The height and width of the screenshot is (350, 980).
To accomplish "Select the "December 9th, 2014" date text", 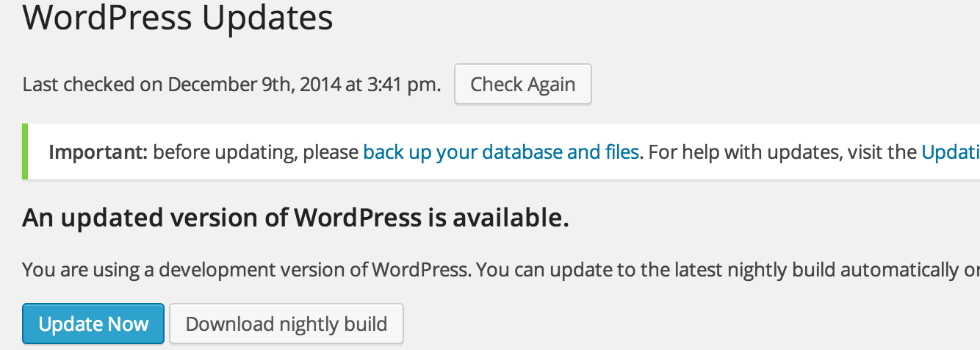I will [254, 85].
